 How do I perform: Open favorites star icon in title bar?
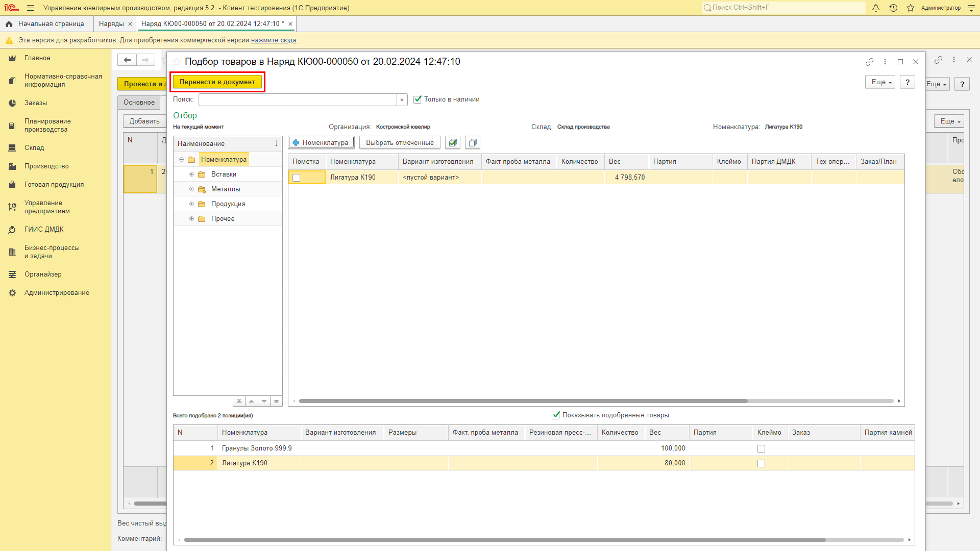click(911, 8)
